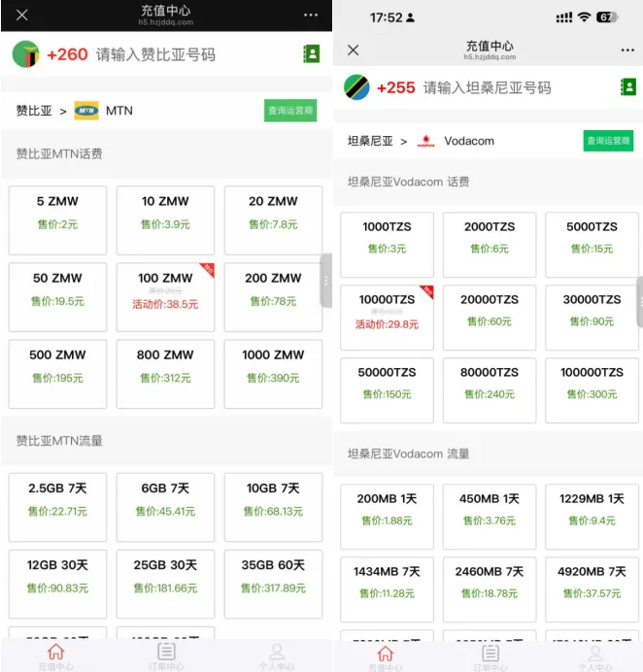The height and width of the screenshot is (672, 643).
Task: Click the +260 country code
Action: coord(67,54)
